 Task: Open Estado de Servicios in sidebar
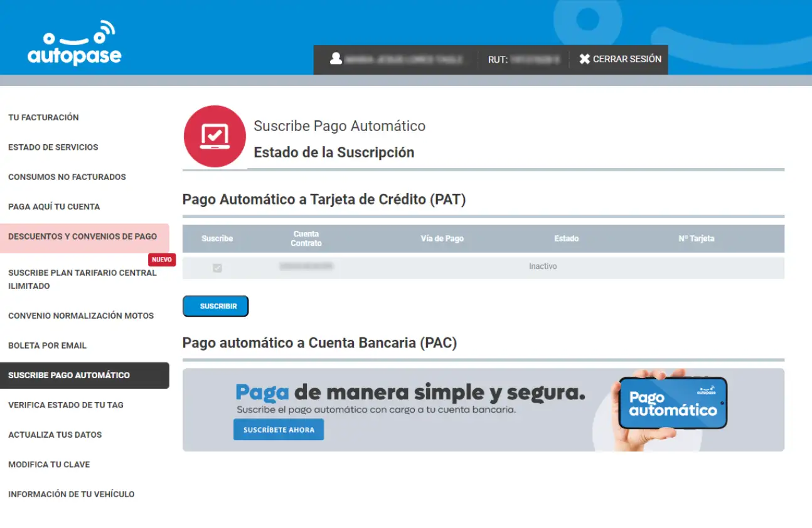pos(53,147)
